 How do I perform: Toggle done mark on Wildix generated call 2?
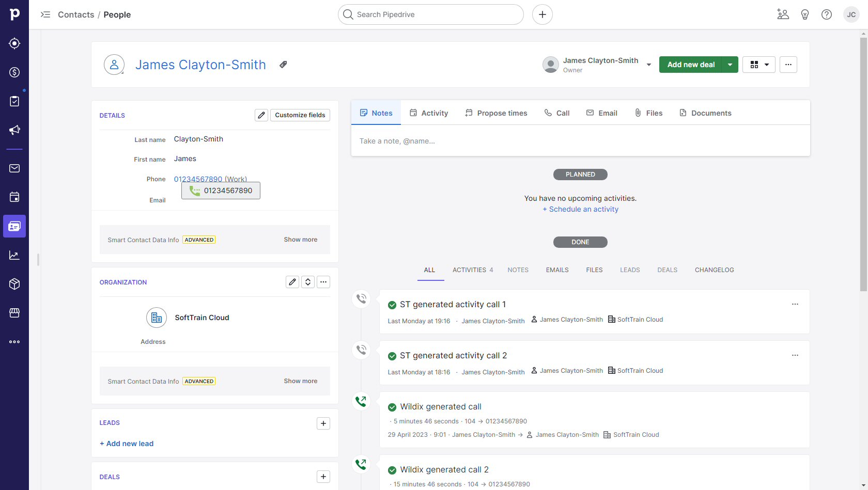(x=392, y=470)
